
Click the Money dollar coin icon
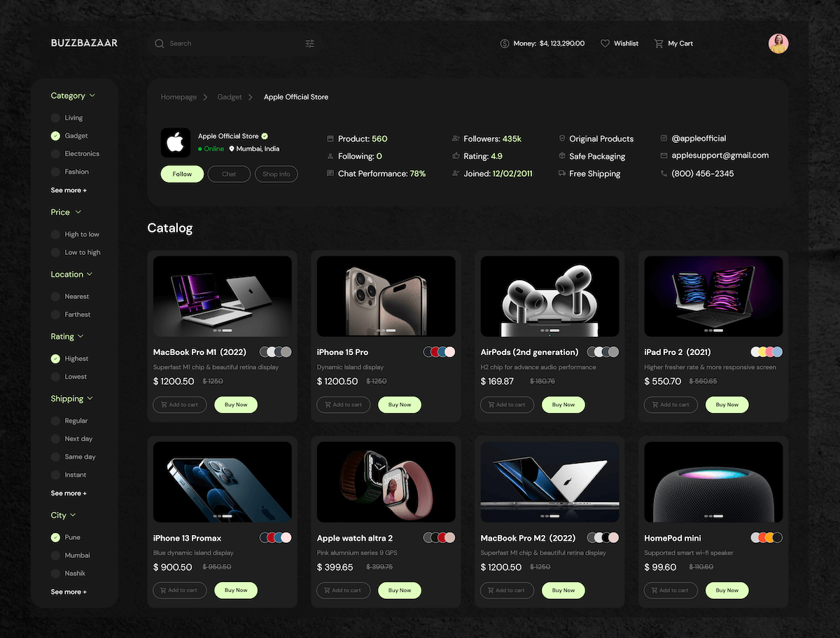click(x=505, y=43)
